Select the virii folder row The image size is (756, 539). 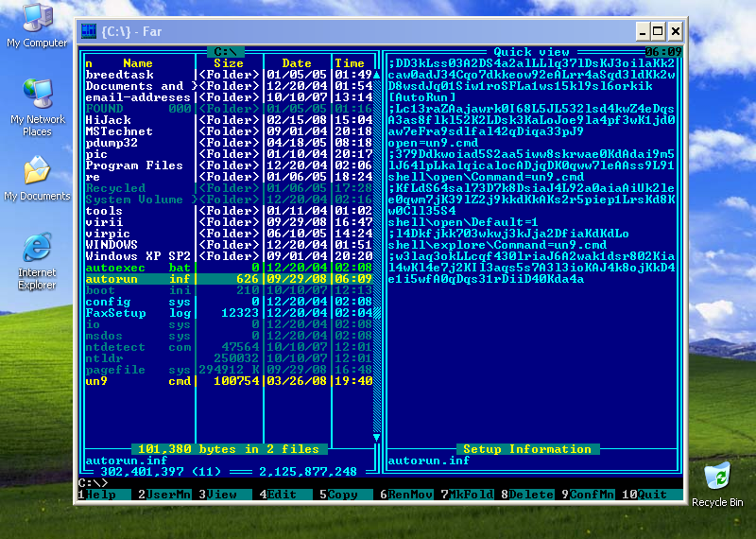point(229,222)
